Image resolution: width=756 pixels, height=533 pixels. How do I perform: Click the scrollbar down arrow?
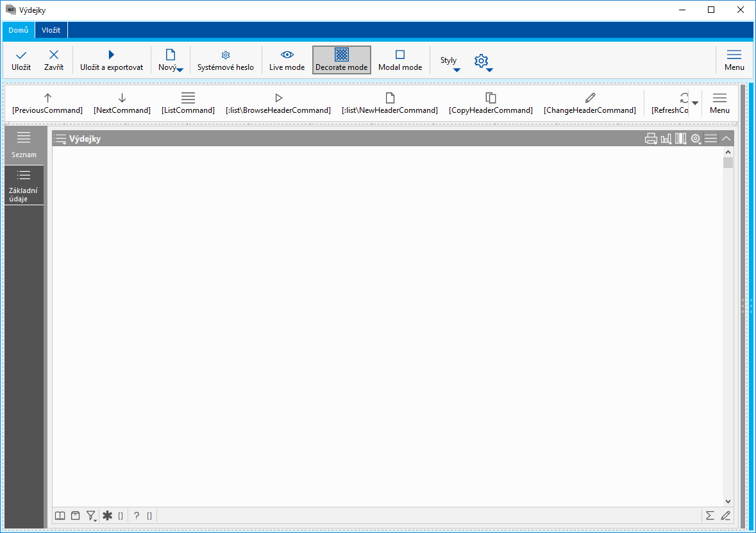[728, 502]
